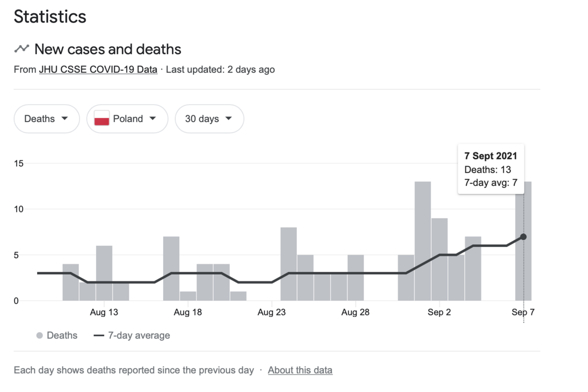Open JHU CSSE COVID-19 Data link
588x392 pixels.
coord(98,70)
